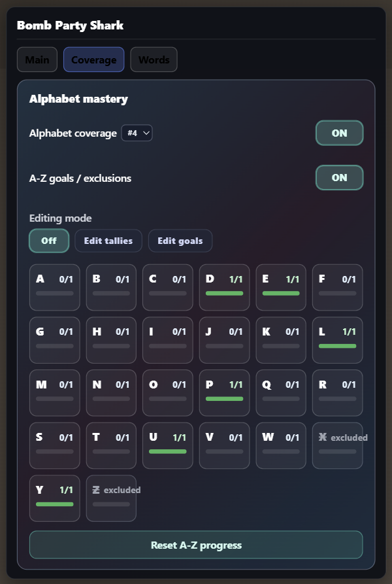Viewport: 392px width, 584px height.
Task: Open the #4 coverage dropdown
Action: click(x=137, y=133)
